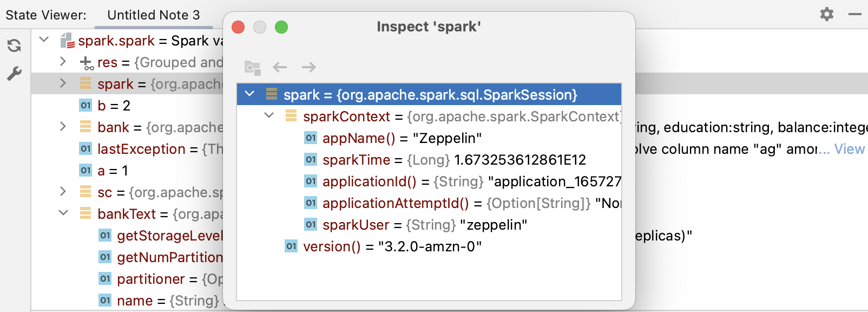Click the Inspect 'spark' dialog title
868x312 pixels.
pyautogui.click(x=429, y=27)
